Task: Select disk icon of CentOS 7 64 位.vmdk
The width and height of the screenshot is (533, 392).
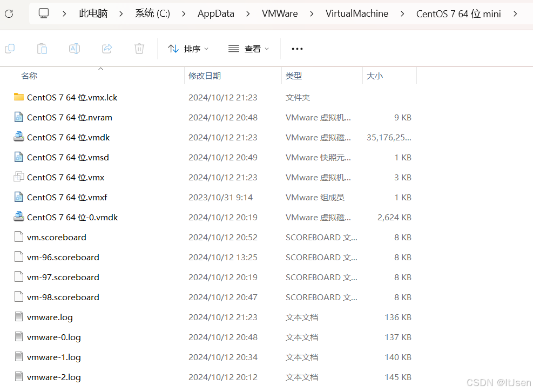Action: [x=19, y=137]
